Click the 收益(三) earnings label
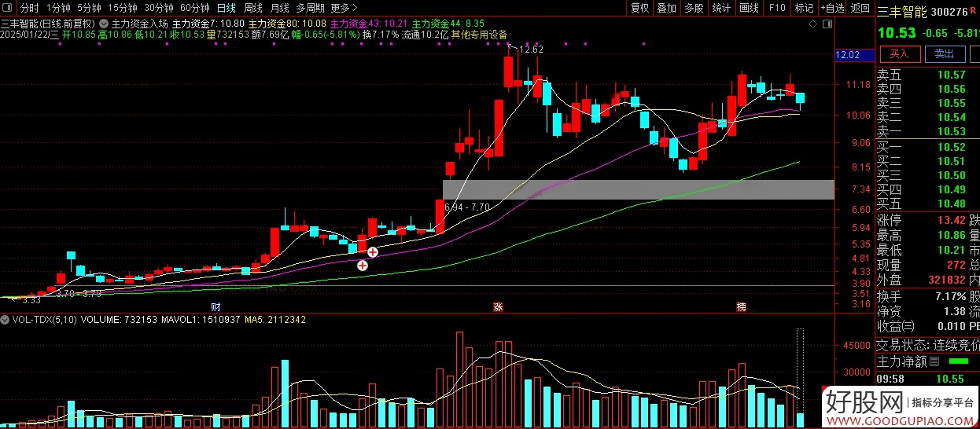980x429 pixels. (896, 326)
